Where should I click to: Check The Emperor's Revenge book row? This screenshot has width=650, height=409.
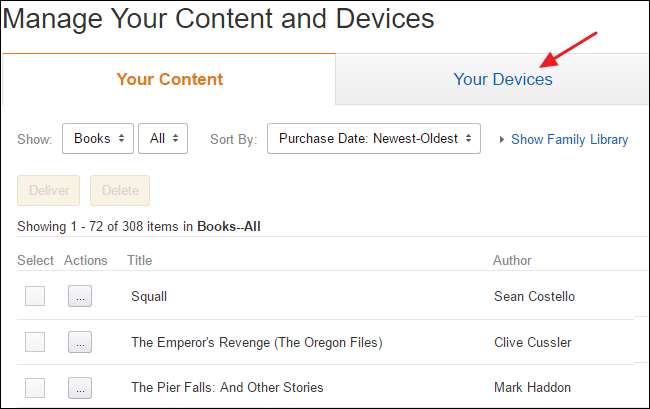[x=35, y=342]
